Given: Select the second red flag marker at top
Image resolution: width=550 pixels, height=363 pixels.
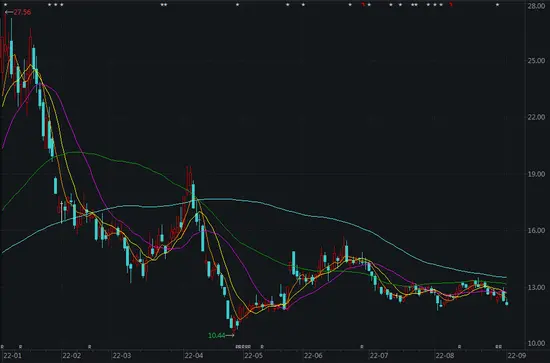Looking at the screenshot, I should pos(451,5).
